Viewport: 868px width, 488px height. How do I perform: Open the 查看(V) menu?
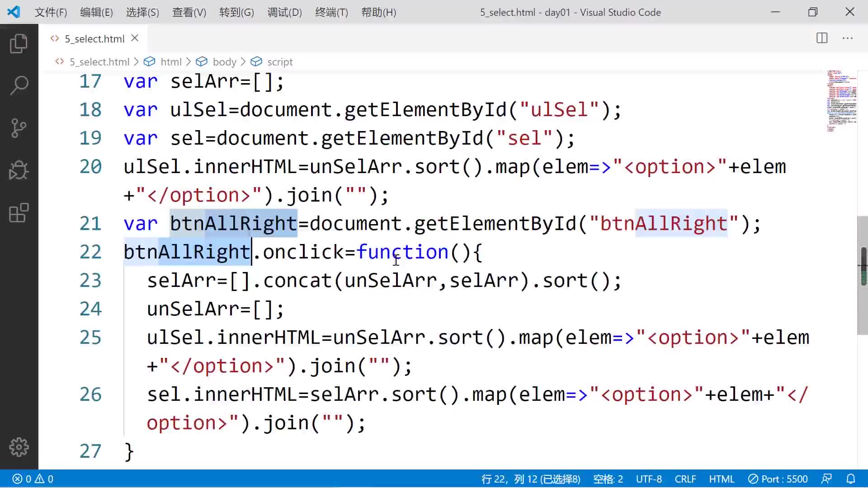tap(189, 12)
